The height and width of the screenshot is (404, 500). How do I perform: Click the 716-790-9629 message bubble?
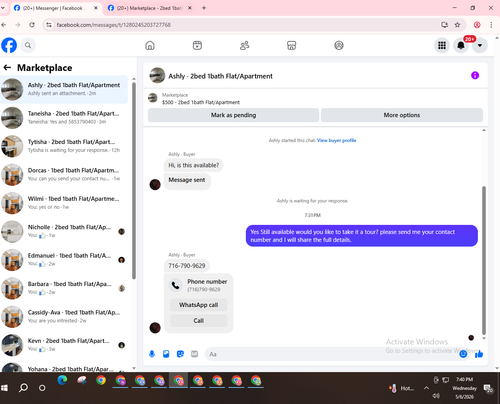pos(187,266)
